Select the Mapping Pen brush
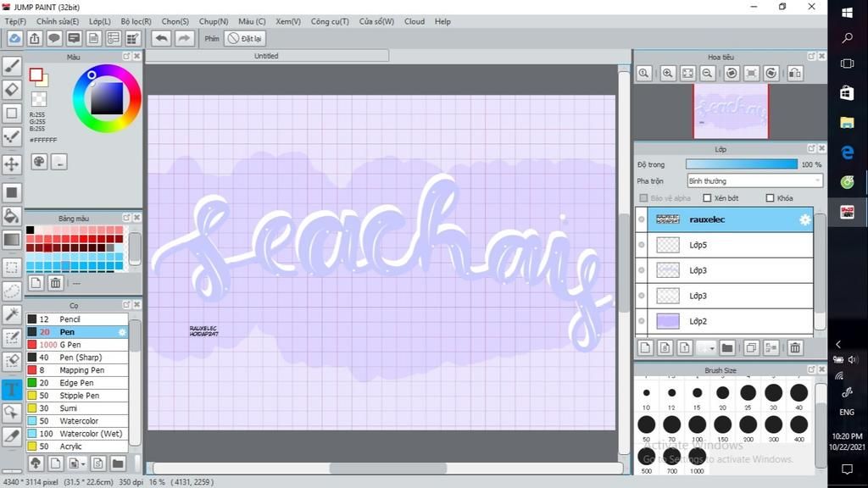 [x=77, y=370]
